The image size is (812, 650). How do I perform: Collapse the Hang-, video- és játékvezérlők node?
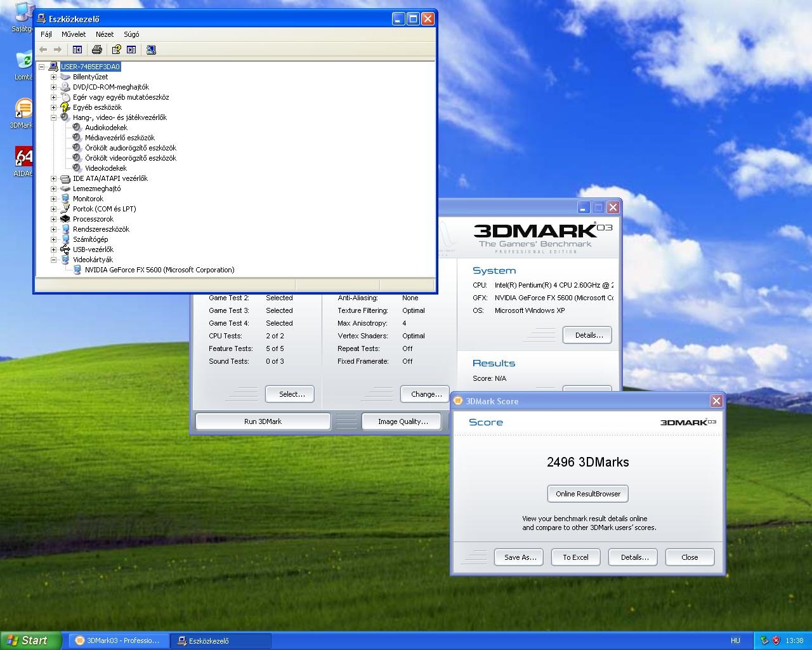point(54,117)
